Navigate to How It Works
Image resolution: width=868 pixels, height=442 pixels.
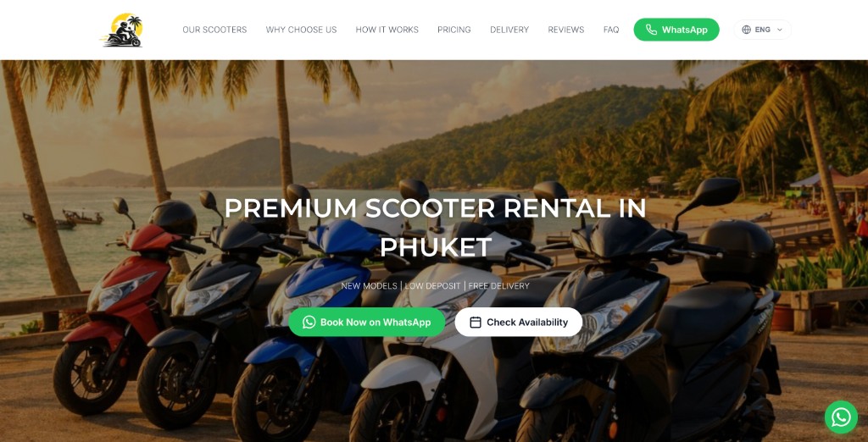(387, 30)
